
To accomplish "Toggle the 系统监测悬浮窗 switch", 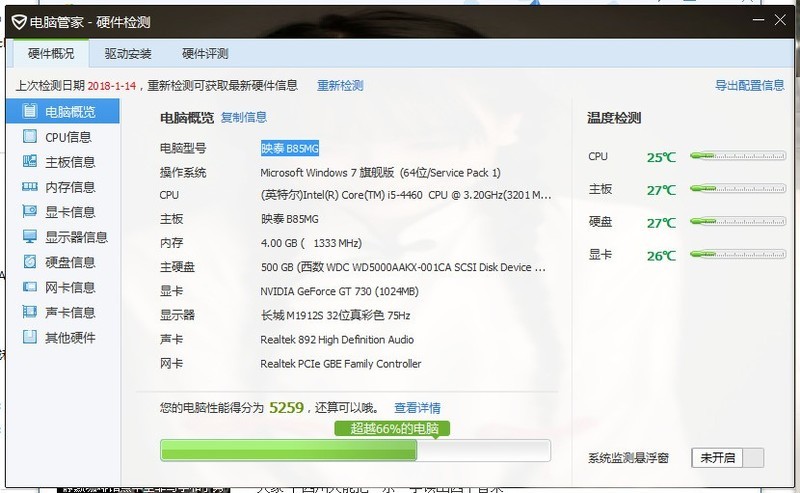I will (x=728, y=458).
